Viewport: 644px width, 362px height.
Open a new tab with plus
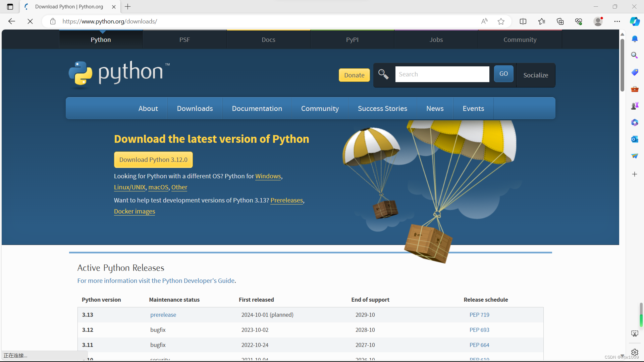pyautogui.click(x=128, y=7)
